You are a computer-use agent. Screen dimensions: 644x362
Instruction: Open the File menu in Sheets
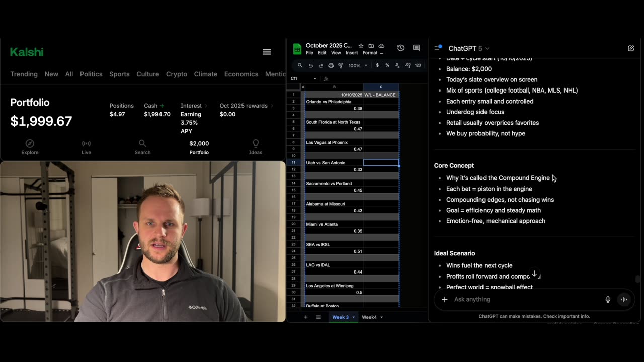(309, 53)
